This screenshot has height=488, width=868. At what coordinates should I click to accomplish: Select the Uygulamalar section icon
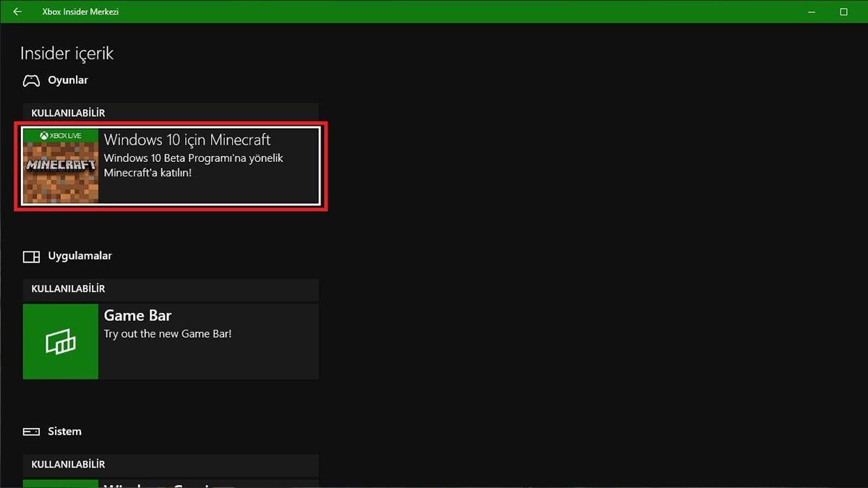(31, 256)
